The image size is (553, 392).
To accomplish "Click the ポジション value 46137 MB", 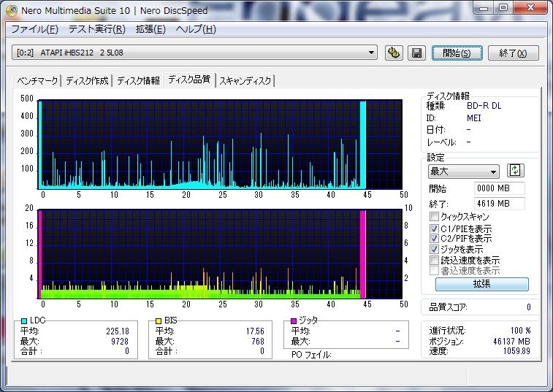I will click(x=511, y=341).
